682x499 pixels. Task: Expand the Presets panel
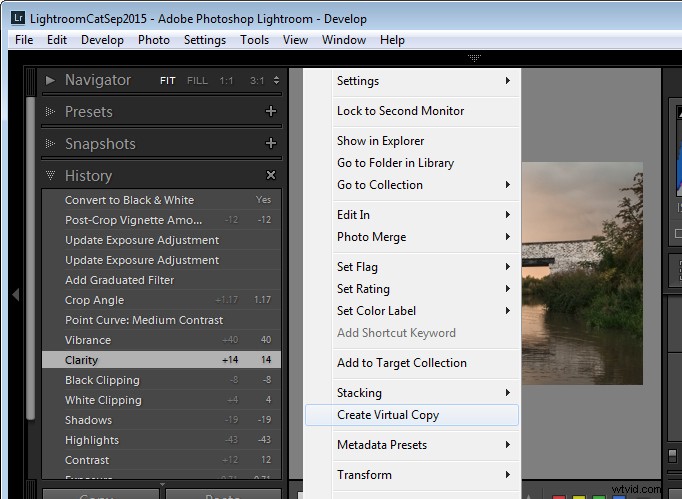(x=50, y=111)
